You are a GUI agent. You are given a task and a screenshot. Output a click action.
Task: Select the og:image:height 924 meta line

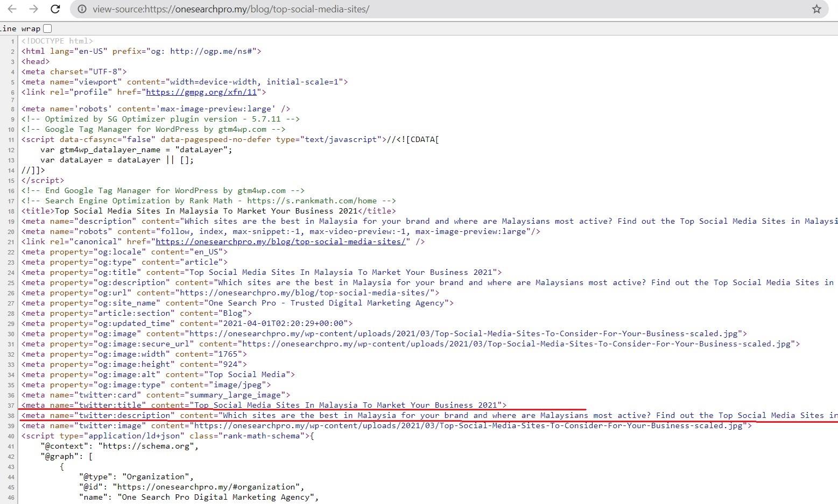click(x=134, y=364)
